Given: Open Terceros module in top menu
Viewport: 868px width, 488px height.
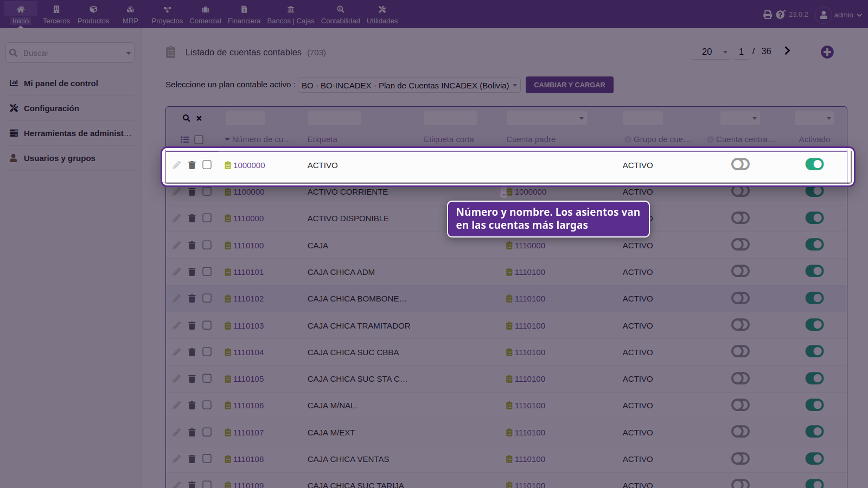Looking at the screenshot, I should 56,15.
